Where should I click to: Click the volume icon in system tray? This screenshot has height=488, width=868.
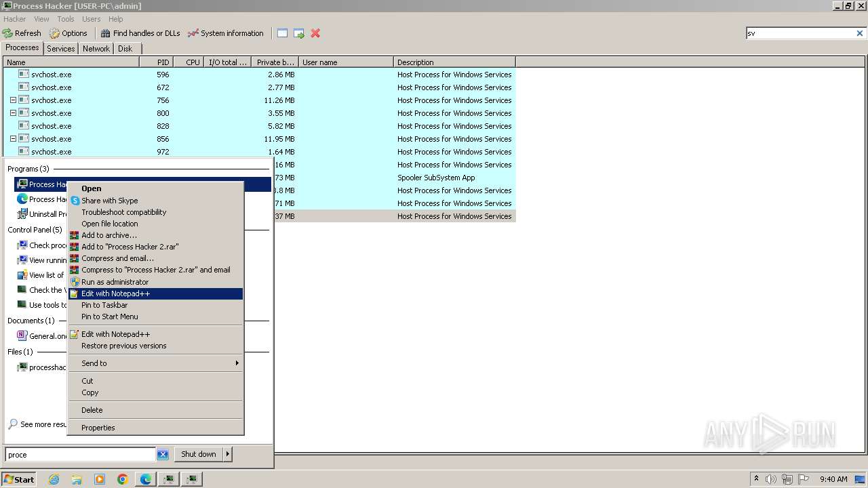[x=771, y=479]
